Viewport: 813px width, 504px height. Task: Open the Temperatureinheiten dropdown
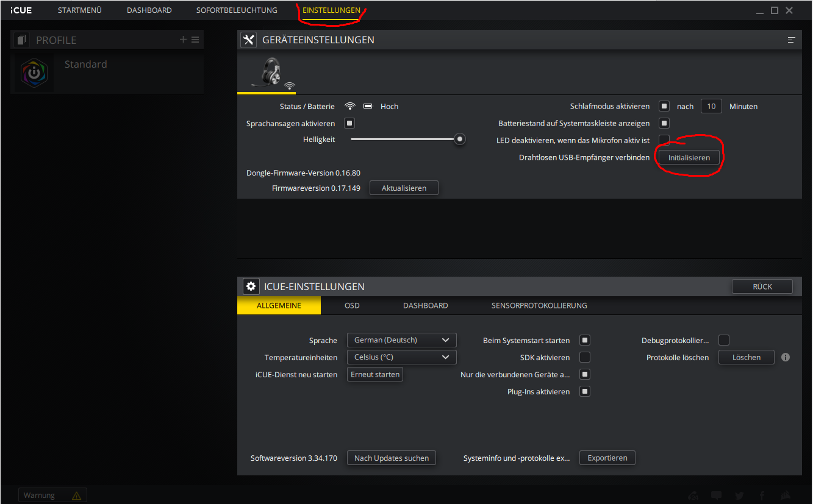pyautogui.click(x=401, y=357)
